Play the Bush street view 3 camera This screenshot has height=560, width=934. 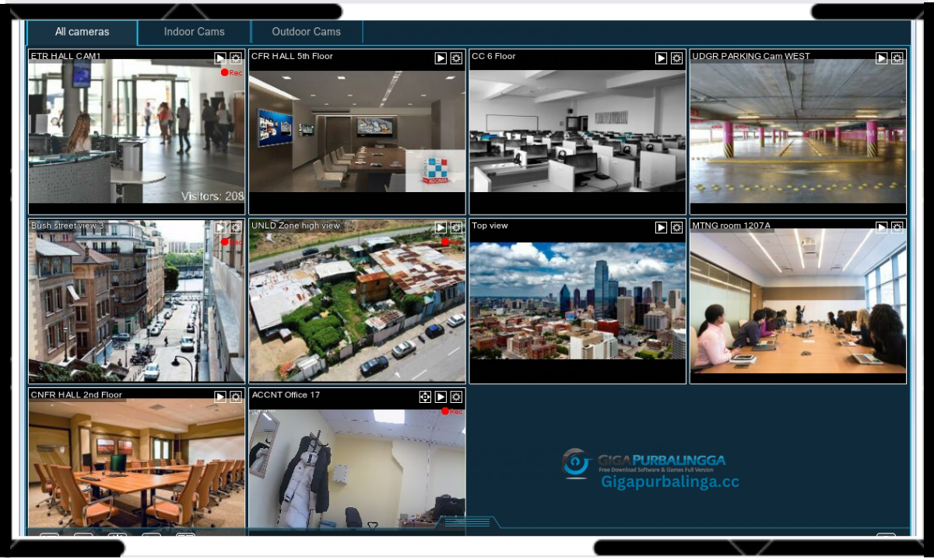pos(220,227)
